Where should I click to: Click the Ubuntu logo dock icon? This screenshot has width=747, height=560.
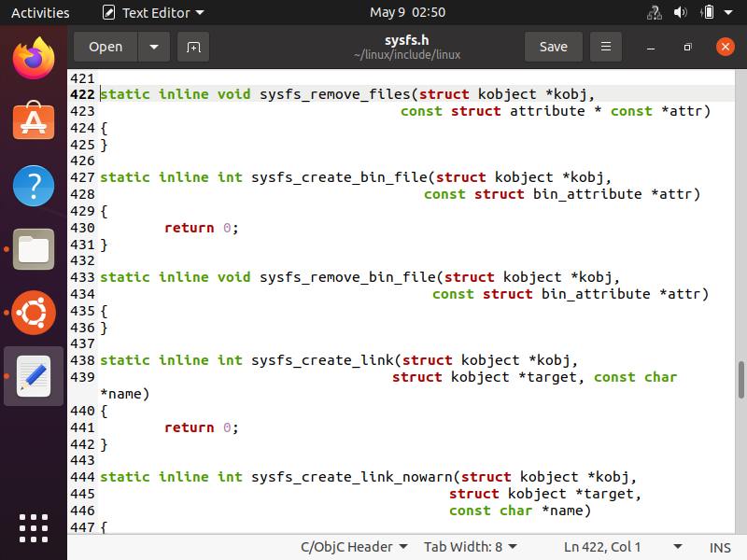[x=34, y=313]
